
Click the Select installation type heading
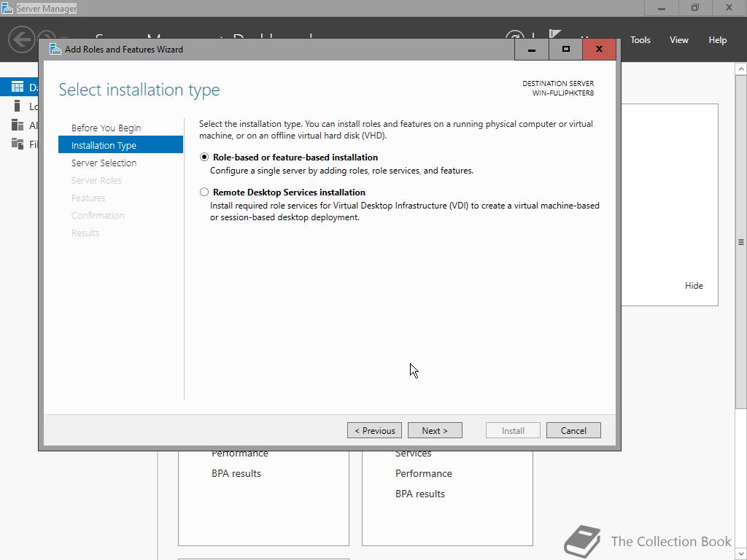[x=139, y=90]
